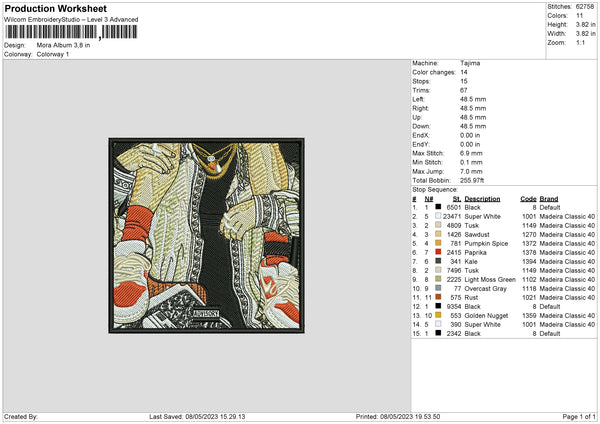Click the Black swatch with 9354 stitches

(438, 306)
